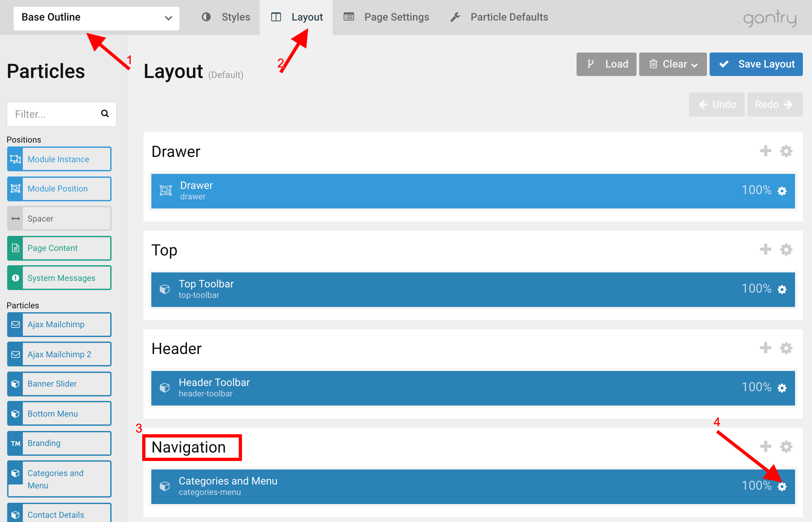Click the Undo button
The height and width of the screenshot is (522, 812).
716,104
